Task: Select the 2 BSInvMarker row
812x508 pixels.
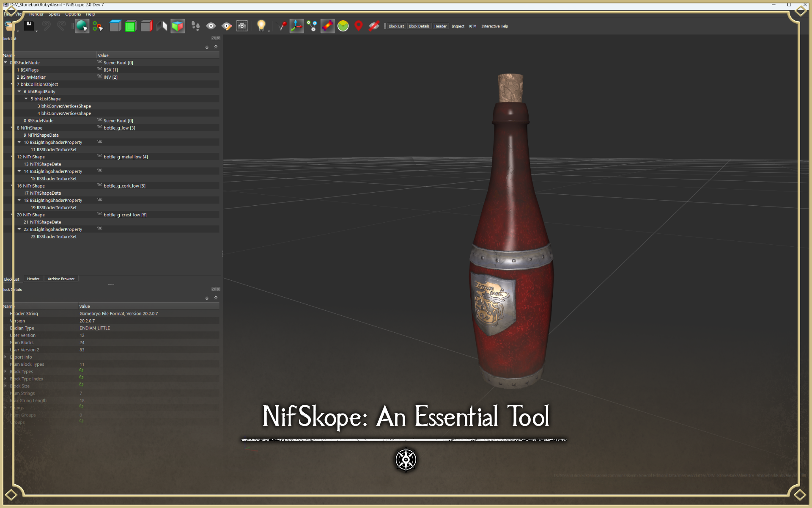Action: coord(111,77)
